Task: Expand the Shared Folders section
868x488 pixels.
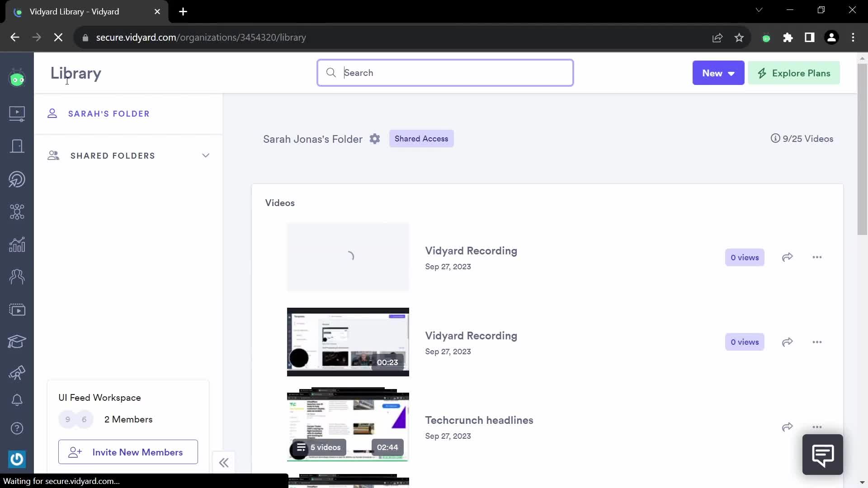Action: tap(128, 155)
